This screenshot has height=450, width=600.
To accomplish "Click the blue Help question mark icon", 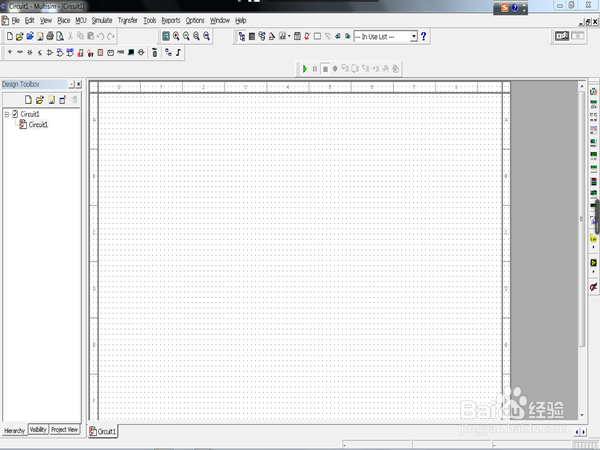I will [424, 36].
